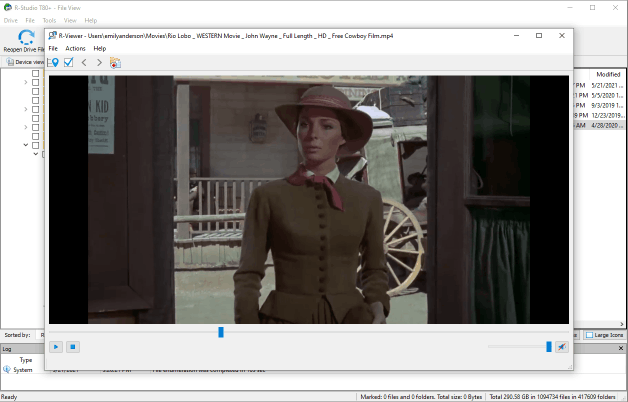This screenshot has height=402, width=628.
Task: Click the System log entry info icon
Action: [6, 370]
